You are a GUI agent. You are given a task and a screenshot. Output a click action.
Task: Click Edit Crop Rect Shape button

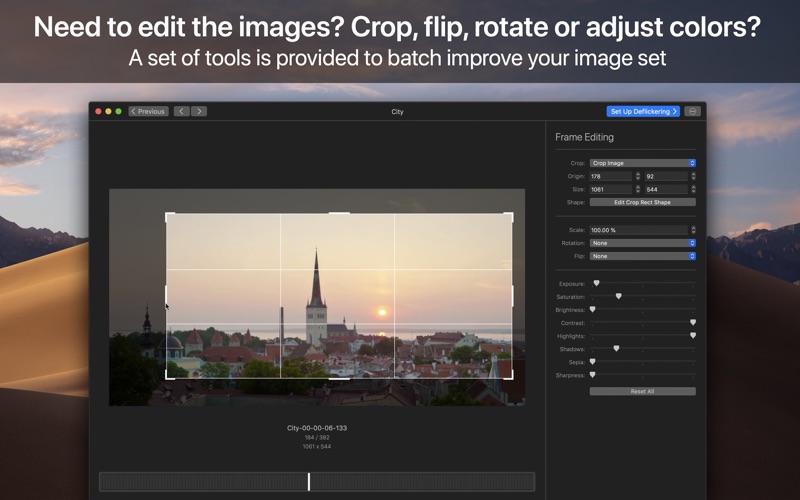(642, 202)
